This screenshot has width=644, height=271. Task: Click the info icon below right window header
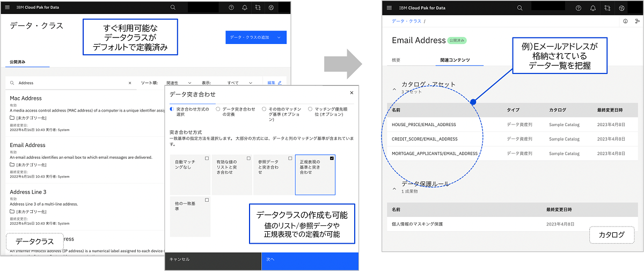tap(626, 21)
